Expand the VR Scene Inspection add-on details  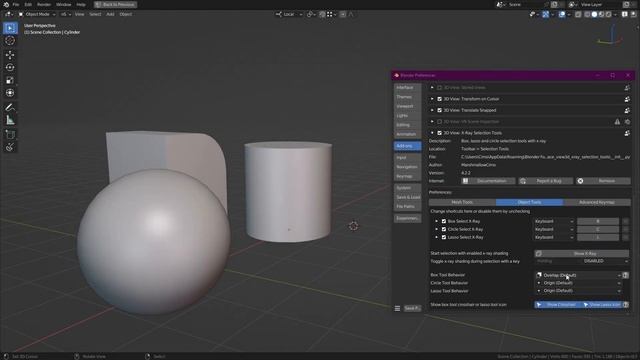tap(432, 122)
